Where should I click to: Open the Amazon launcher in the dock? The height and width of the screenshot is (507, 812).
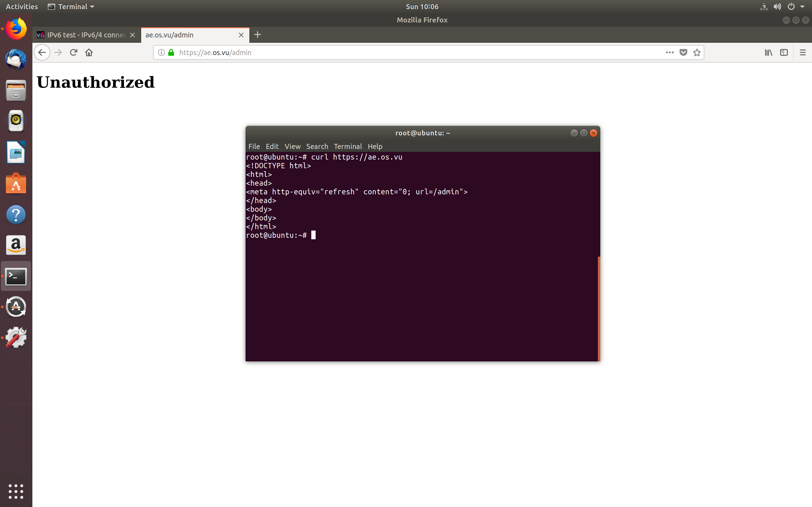tap(16, 245)
